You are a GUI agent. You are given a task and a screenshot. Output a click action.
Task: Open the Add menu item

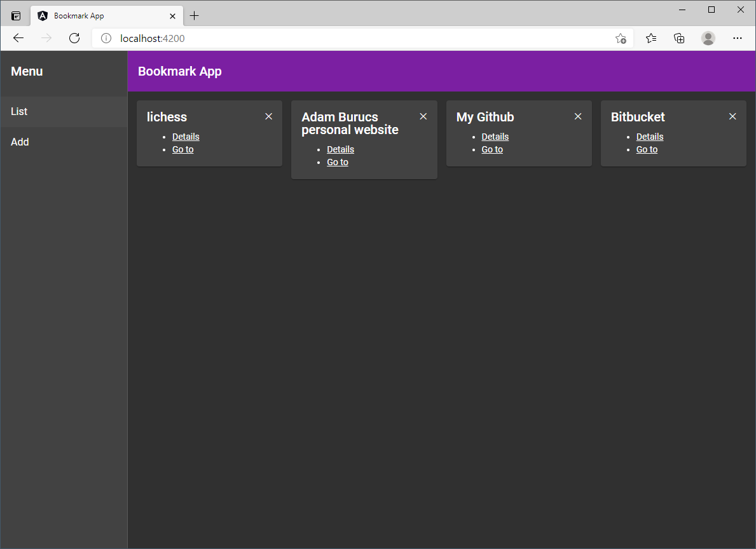(x=64, y=142)
